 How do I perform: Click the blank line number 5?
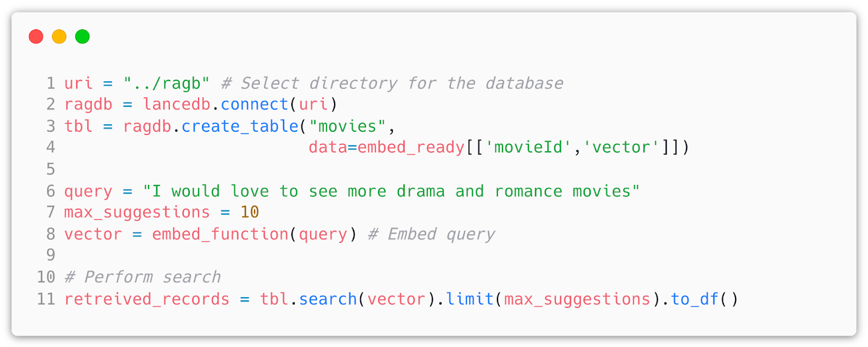click(x=50, y=169)
